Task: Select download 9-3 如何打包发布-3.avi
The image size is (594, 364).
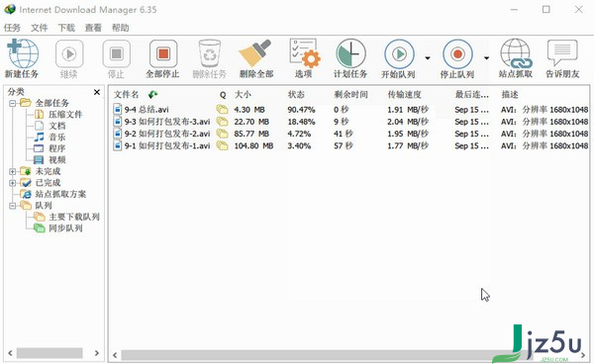Action: tap(167, 122)
